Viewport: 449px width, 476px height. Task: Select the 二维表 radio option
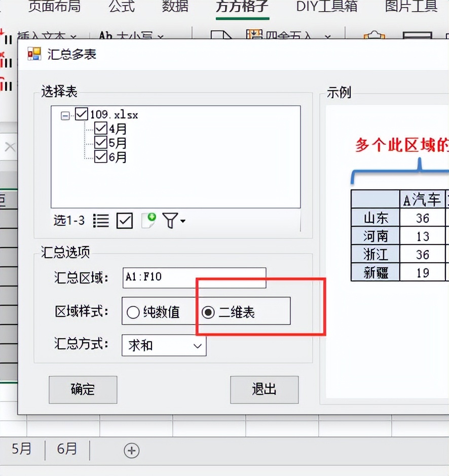(208, 312)
